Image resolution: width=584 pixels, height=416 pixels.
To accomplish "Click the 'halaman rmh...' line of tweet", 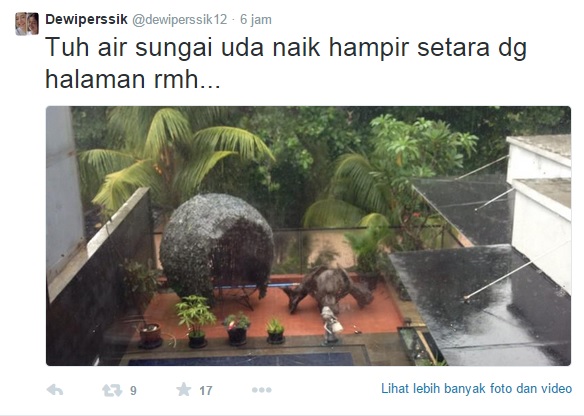I will click(x=133, y=79).
